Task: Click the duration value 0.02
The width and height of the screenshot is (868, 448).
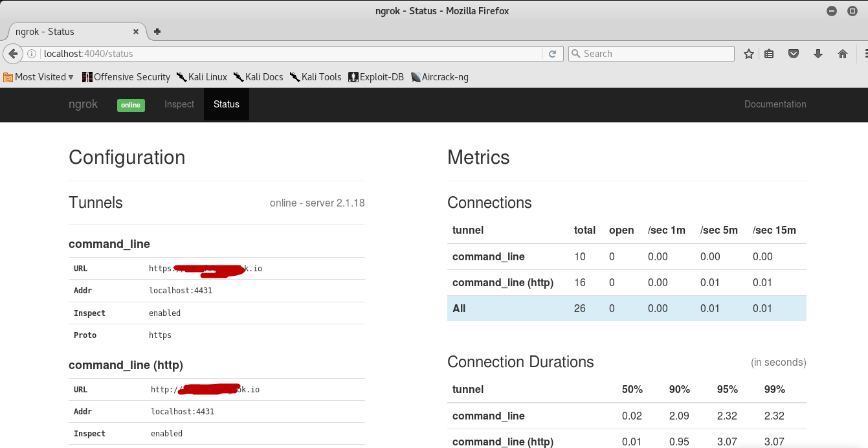Action: tap(632, 416)
